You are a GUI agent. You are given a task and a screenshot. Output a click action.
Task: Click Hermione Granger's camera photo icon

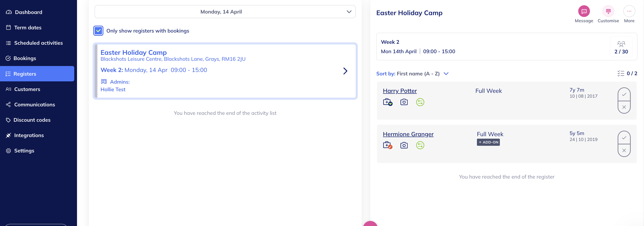tap(404, 145)
